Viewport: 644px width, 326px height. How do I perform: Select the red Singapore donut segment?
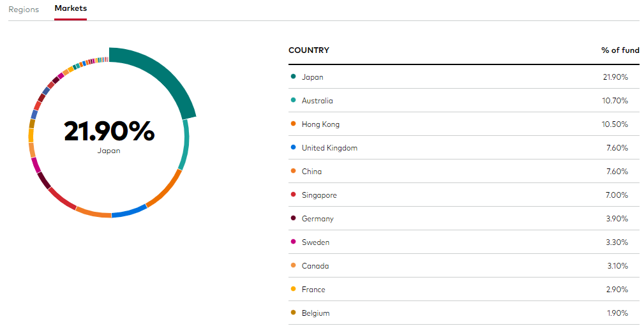(x=62, y=198)
